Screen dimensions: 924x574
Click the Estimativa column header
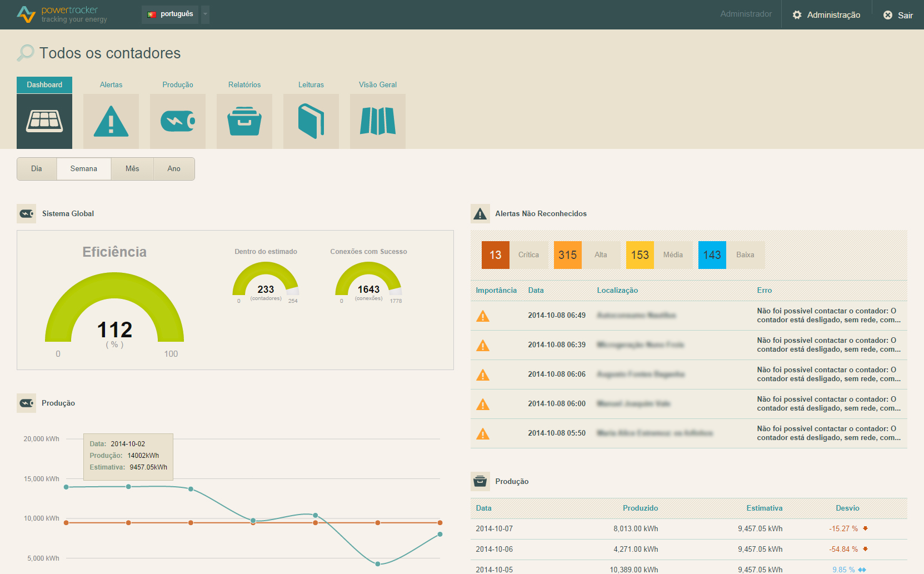(x=765, y=508)
